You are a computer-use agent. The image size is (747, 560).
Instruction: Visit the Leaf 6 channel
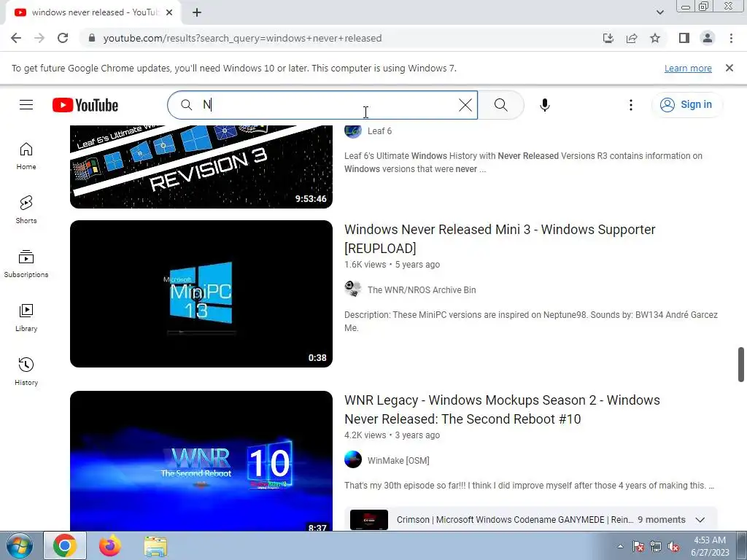pyautogui.click(x=379, y=131)
